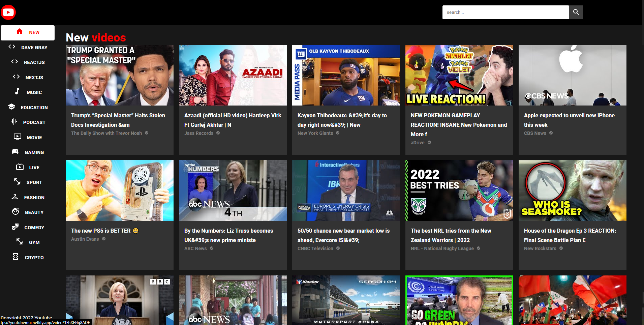Open the CRYPTO category label
Screen dimensions: 644x325
34,258
